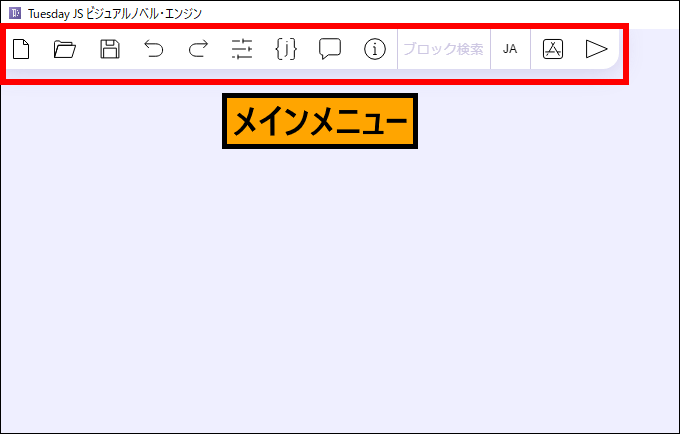Click the app build icon with letter A
The width and height of the screenshot is (680, 434).
click(553, 49)
